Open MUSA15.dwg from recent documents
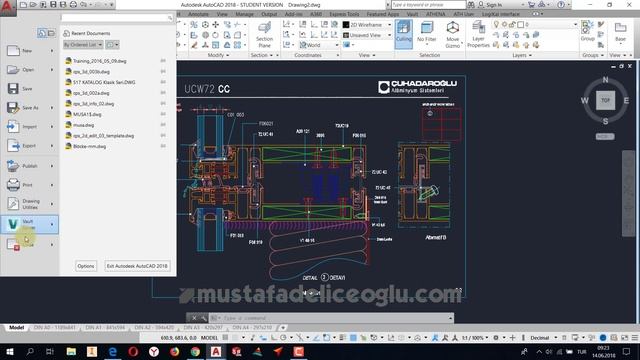Image resolution: width=640 pixels, height=360 pixels. (x=87, y=114)
